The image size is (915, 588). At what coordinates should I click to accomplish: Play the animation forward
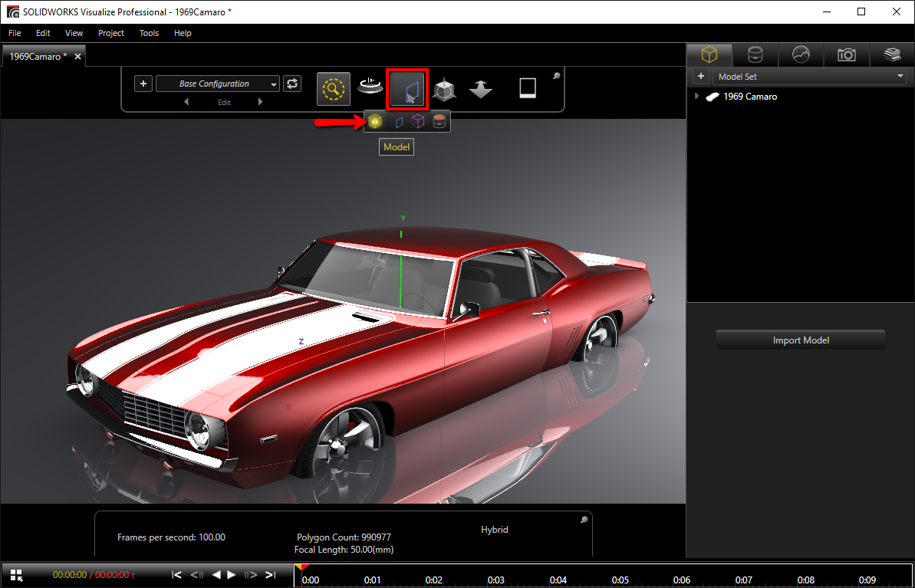point(231,574)
